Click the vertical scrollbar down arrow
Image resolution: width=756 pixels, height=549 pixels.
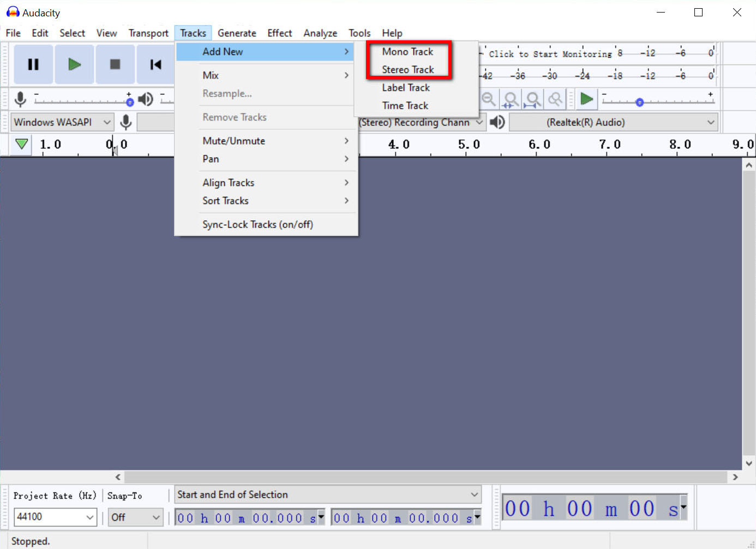(749, 463)
